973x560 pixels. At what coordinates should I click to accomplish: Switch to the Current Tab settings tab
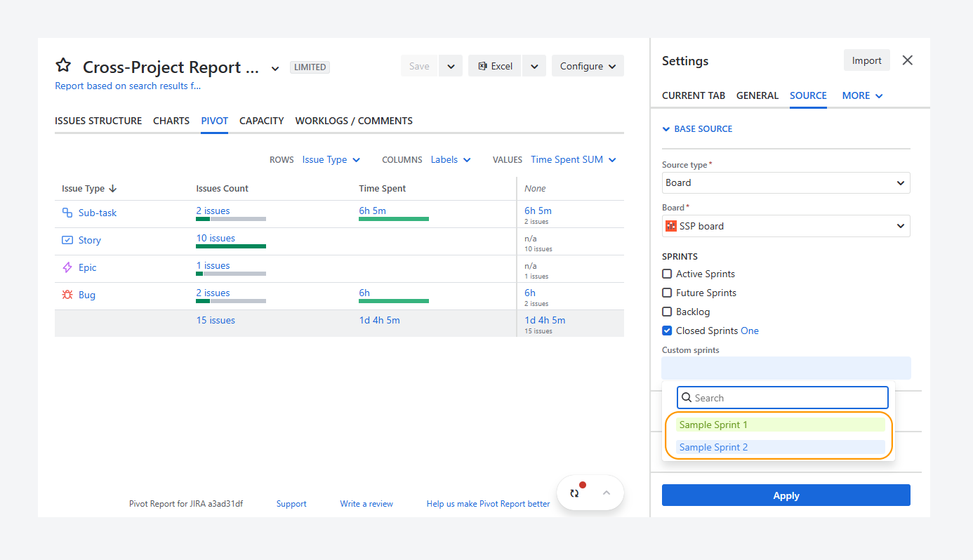pyautogui.click(x=694, y=95)
